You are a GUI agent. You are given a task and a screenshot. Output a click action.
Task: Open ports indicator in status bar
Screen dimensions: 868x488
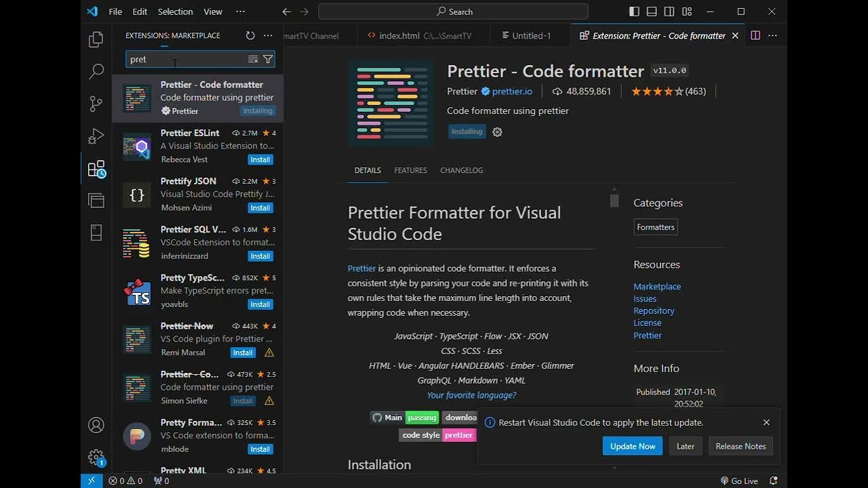pyautogui.click(x=161, y=481)
